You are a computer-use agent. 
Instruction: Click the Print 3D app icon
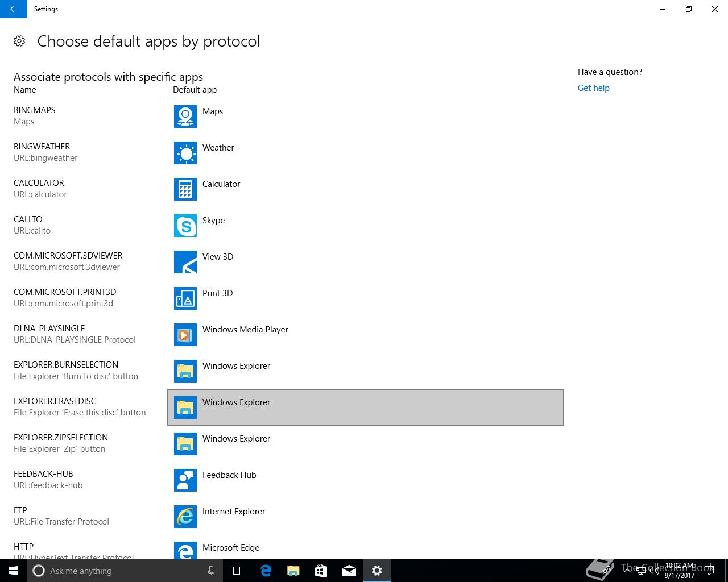(185, 298)
